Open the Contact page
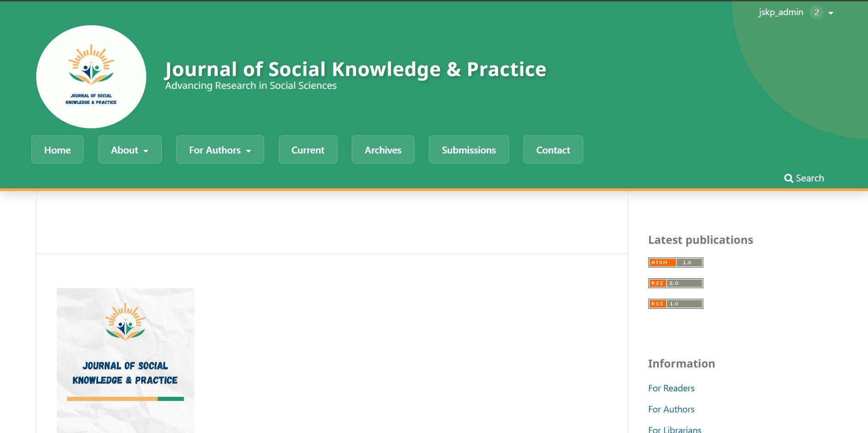 553,150
